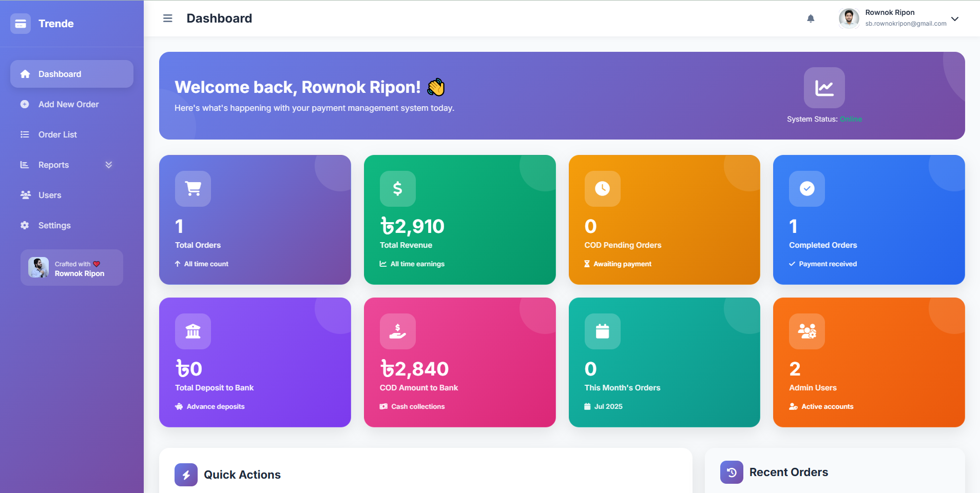Click the dollar sign Total Revenue icon
Image resolution: width=980 pixels, height=493 pixels.
pyautogui.click(x=397, y=189)
